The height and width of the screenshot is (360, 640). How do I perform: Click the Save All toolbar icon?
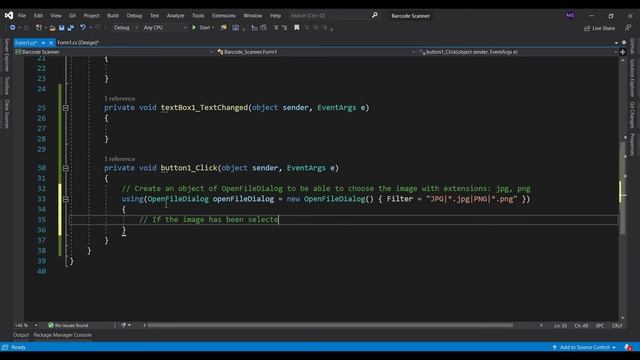click(x=71, y=28)
